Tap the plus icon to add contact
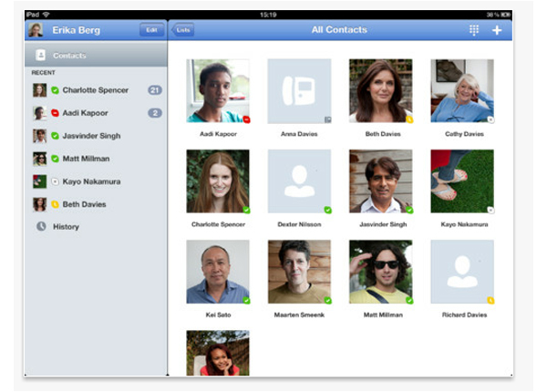547x392 pixels. [x=497, y=30]
